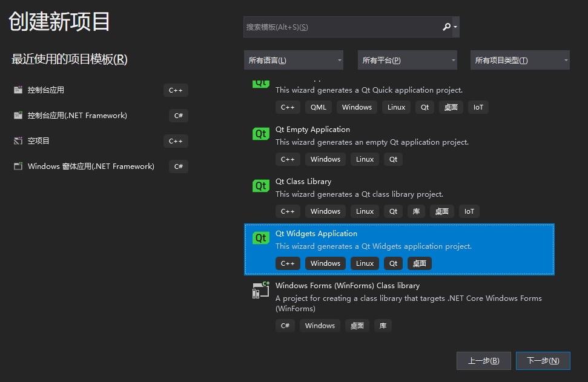Click IoT tag under Qt Class Library

tap(469, 211)
